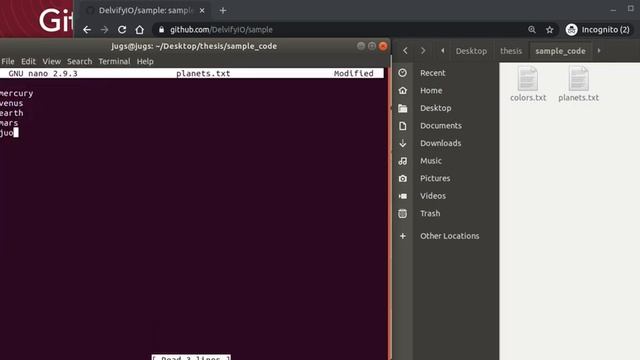Go back in file manager
Screen dimensions: 640x360
pyautogui.click(x=405, y=51)
